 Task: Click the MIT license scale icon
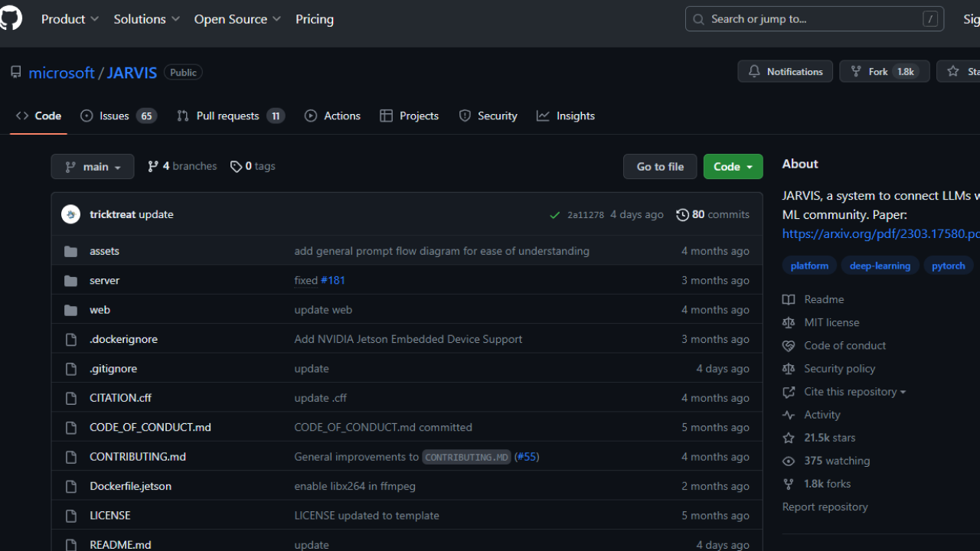point(789,322)
